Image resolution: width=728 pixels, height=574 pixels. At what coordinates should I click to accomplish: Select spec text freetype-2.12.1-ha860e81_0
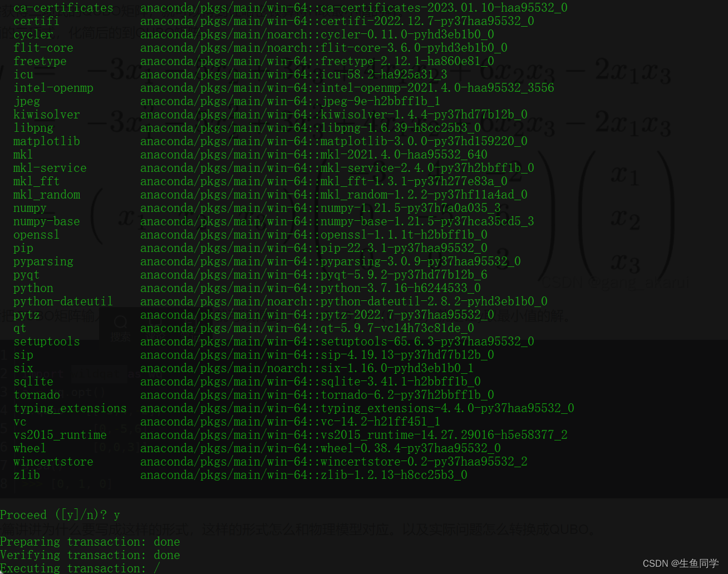coord(407,61)
